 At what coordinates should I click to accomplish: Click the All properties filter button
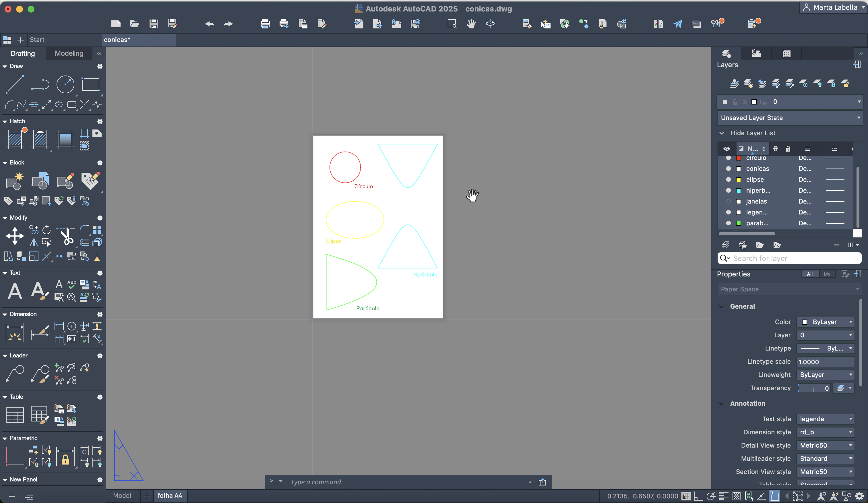pos(809,274)
